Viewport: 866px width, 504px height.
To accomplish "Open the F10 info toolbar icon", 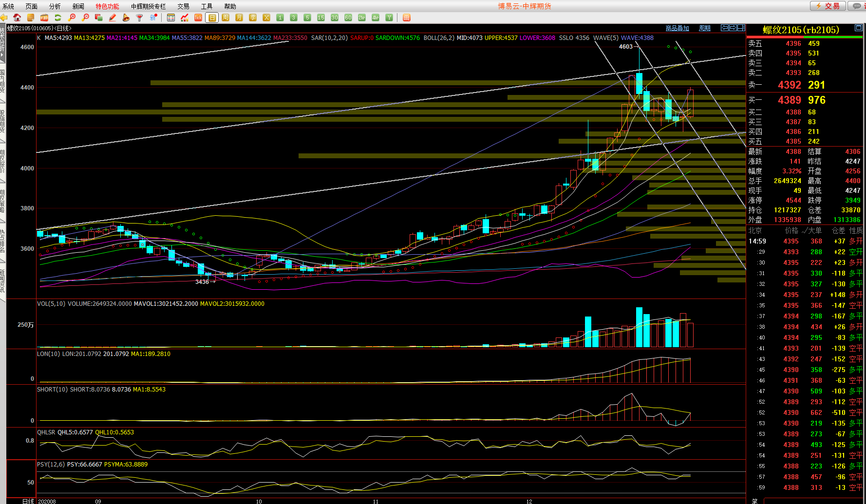I will (x=44, y=18).
